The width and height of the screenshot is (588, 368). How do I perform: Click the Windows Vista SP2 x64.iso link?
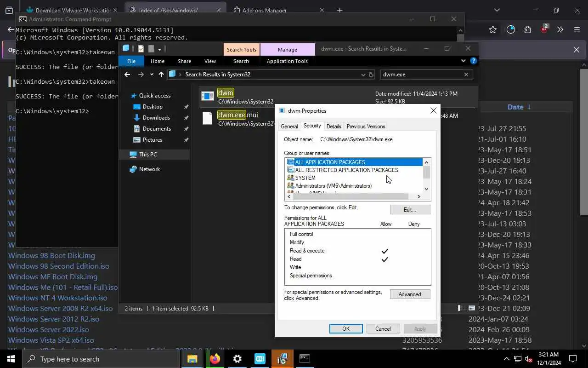coord(51,340)
